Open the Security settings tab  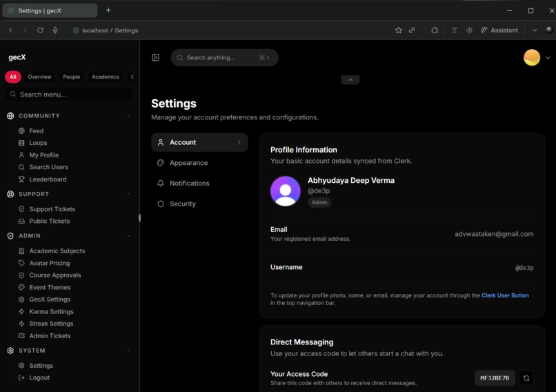click(199, 204)
